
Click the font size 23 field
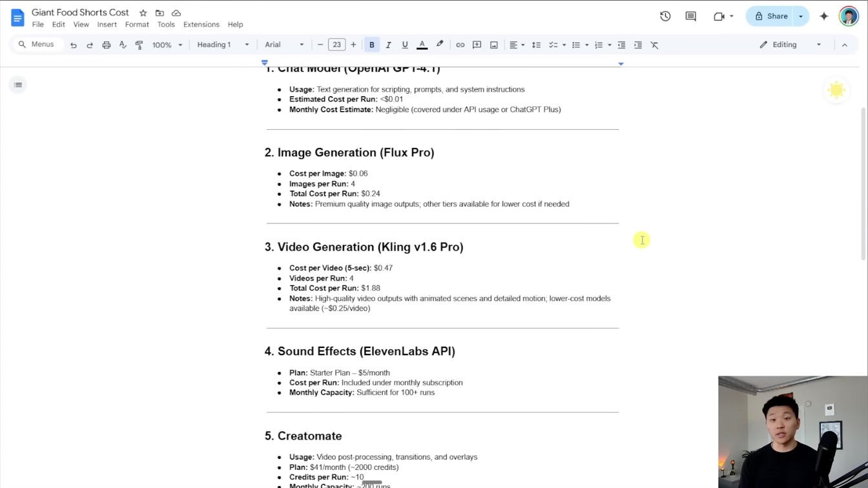coord(336,45)
